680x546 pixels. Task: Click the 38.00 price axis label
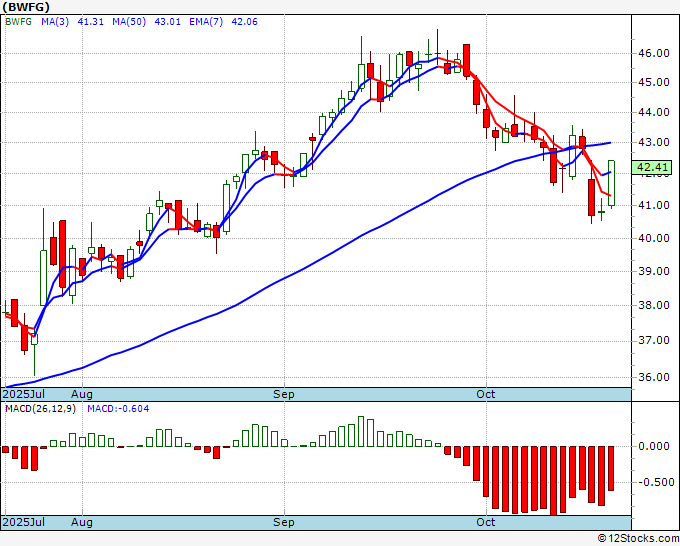pos(654,305)
